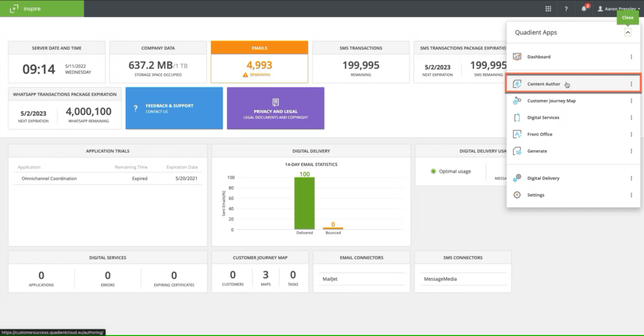This screenshot has width=644, height=336.
Task: Open more options for Dashboard
Action: (631, 57)
